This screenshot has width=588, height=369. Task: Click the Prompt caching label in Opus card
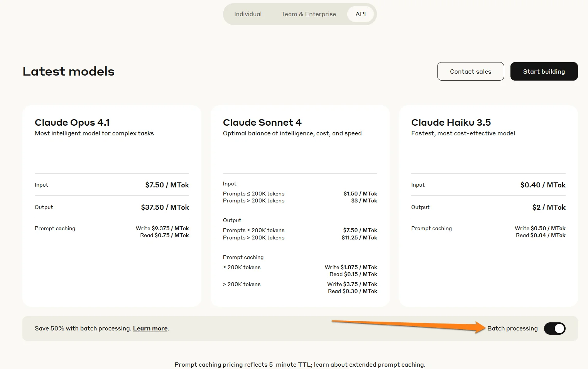click(55, 228)
